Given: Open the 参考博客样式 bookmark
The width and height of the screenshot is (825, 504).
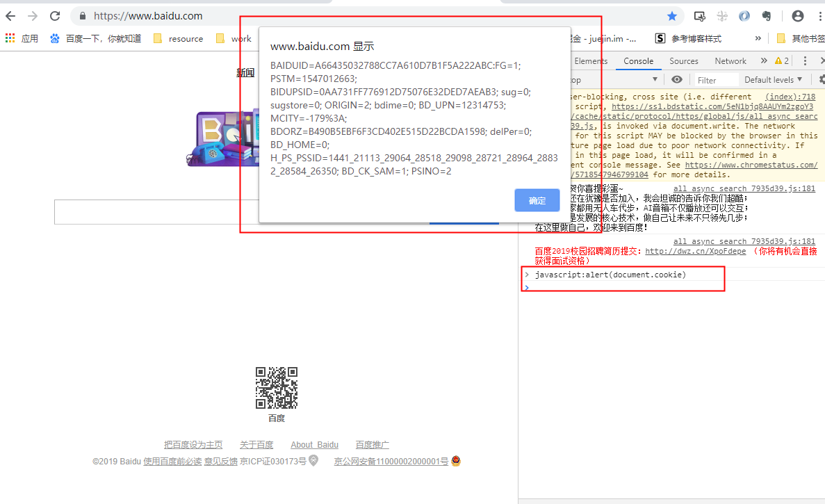Looking at the screenshot, I should tap(688, 38).
